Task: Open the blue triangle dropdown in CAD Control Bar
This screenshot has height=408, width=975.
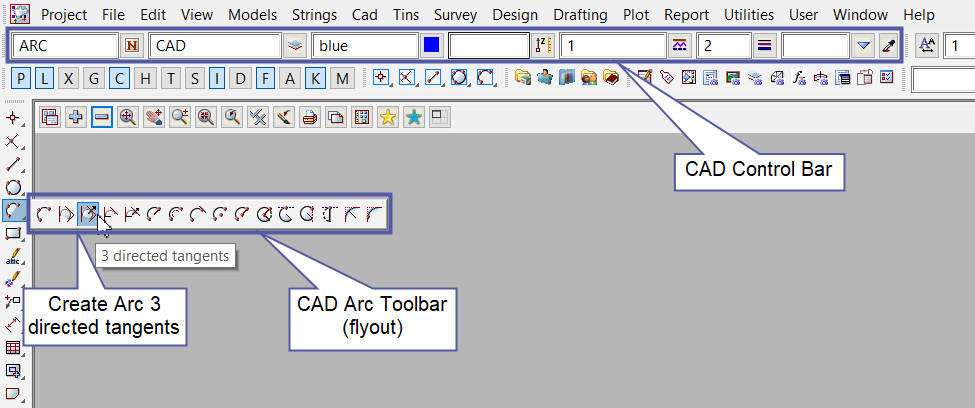Action: click(862, 45)
